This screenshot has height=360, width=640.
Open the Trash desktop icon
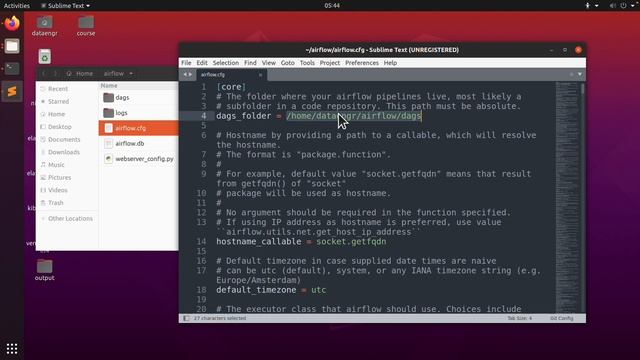(44, 56)
